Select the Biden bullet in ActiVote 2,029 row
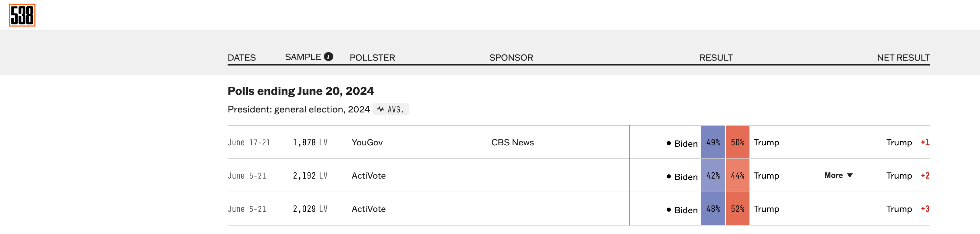 [x=669, y=210]
